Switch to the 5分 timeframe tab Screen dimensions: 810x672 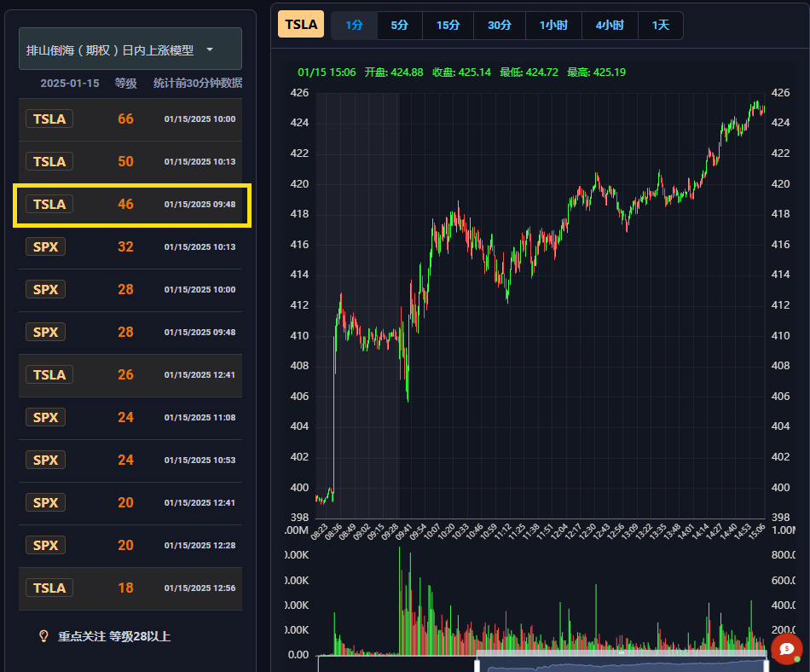coord(400,26)
